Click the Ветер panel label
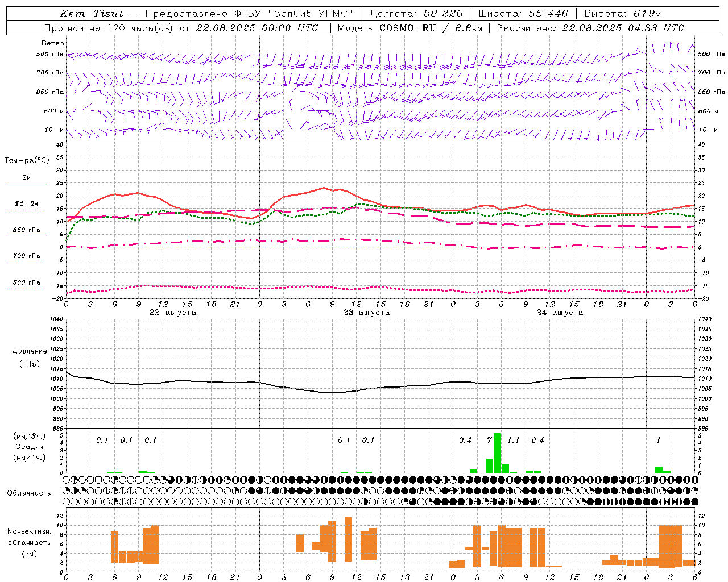Screen dimensions: 728x582 click(53, 43)
